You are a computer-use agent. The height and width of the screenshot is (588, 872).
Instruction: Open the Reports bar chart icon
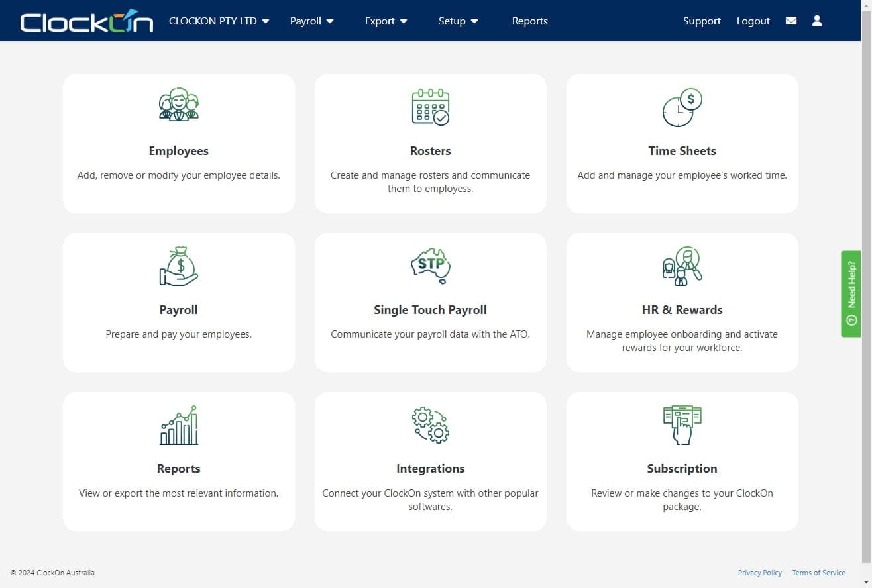pyautogui.click(x=179, y=425)
